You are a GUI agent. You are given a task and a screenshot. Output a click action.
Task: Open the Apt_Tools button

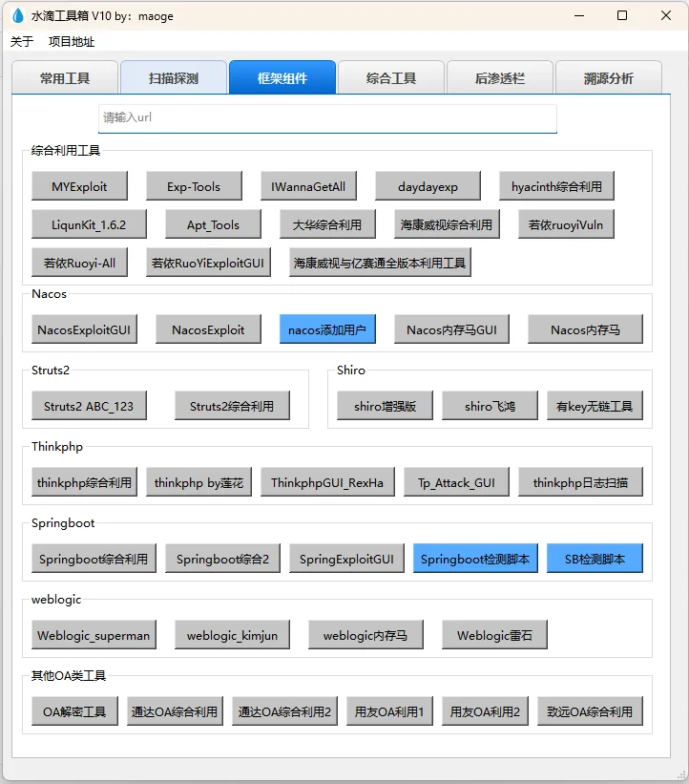214,224
